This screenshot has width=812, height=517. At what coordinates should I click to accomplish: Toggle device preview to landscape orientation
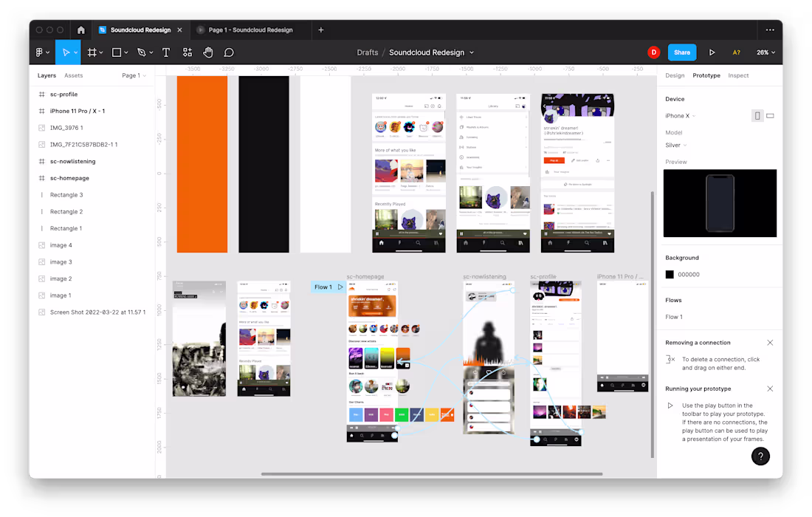click(769, 115)
